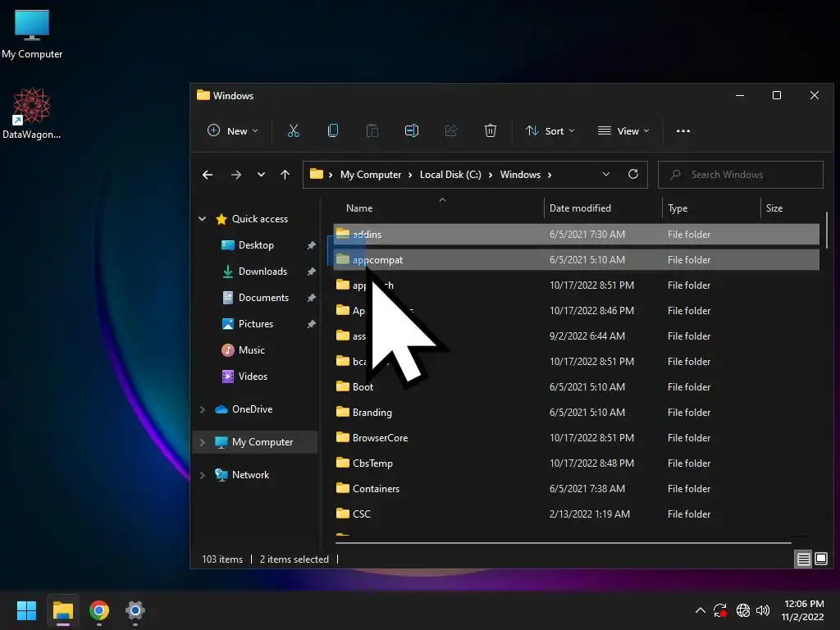Expand chevron after Windows in address bar
Viewport: 840px width, 630px height.
click(550, 175)
